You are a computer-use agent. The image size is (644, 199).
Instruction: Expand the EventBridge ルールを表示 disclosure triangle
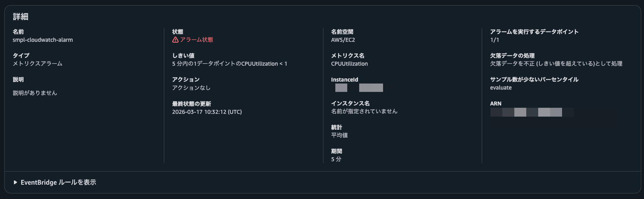click(x=16, y=182)
